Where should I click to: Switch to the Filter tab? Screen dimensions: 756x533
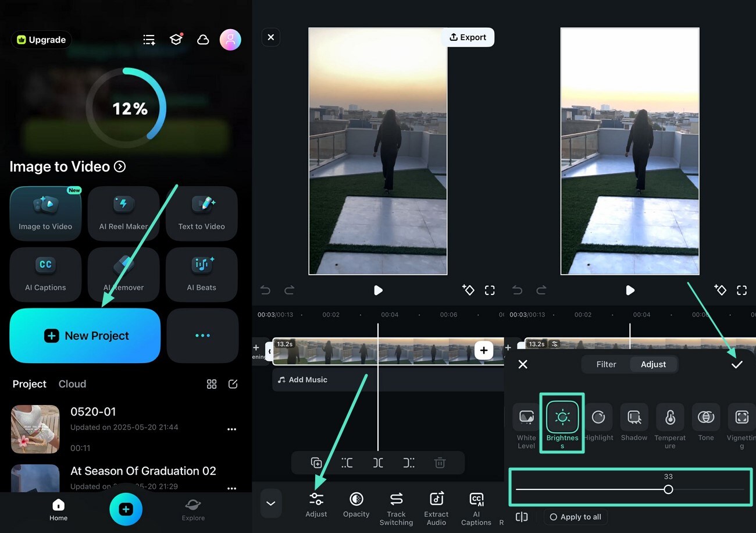coord(606,364)
